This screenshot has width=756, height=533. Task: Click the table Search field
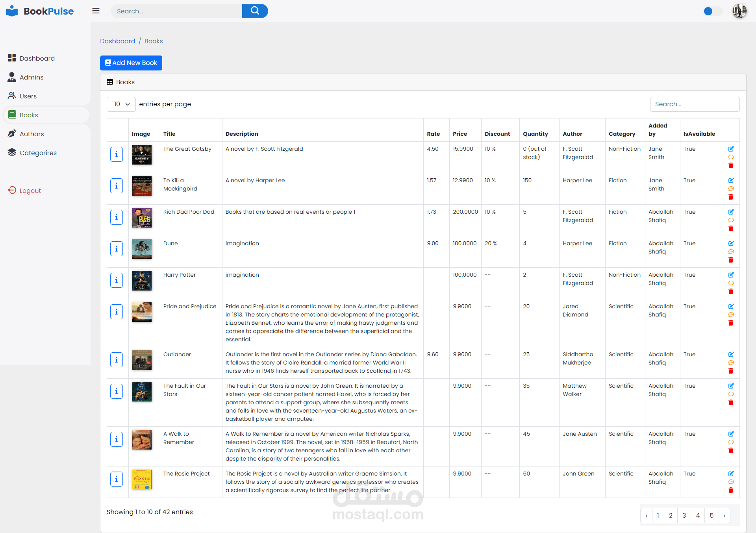(x=694, y=104)
